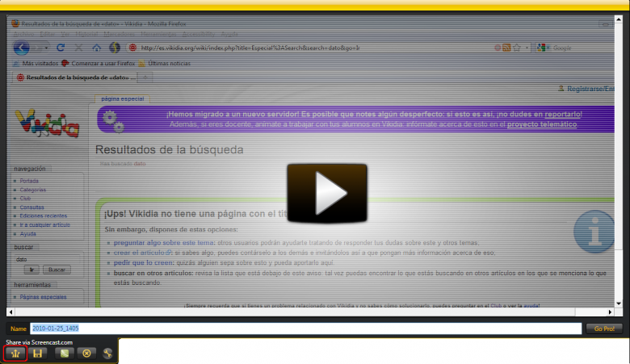Screen dimensions: 630x364
Task: Click the green edit icon next to Save
Action: click(65, 354)
